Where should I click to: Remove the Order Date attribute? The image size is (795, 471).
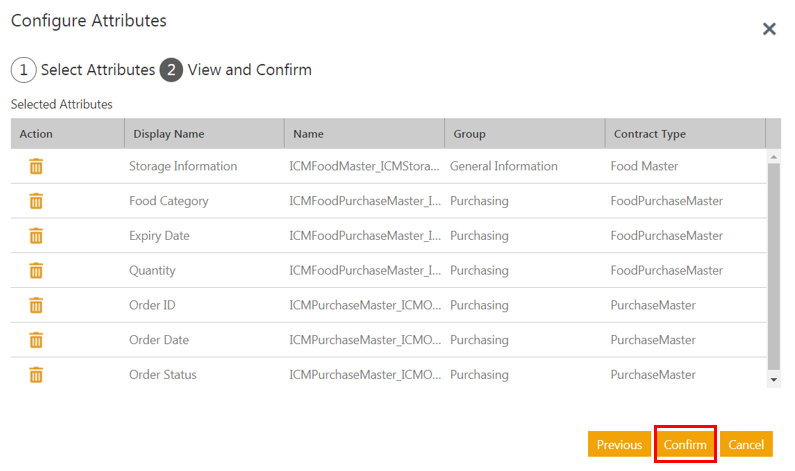coord(36,340)
